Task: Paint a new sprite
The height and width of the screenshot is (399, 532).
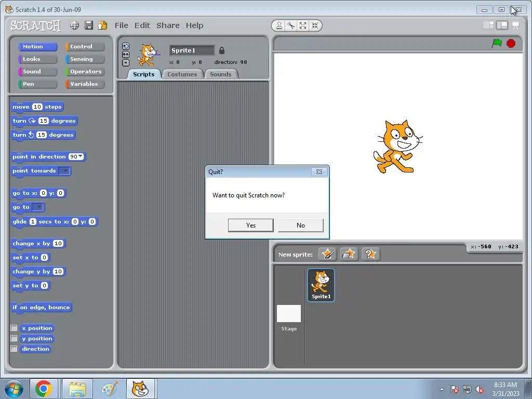Action: [327, 254]
